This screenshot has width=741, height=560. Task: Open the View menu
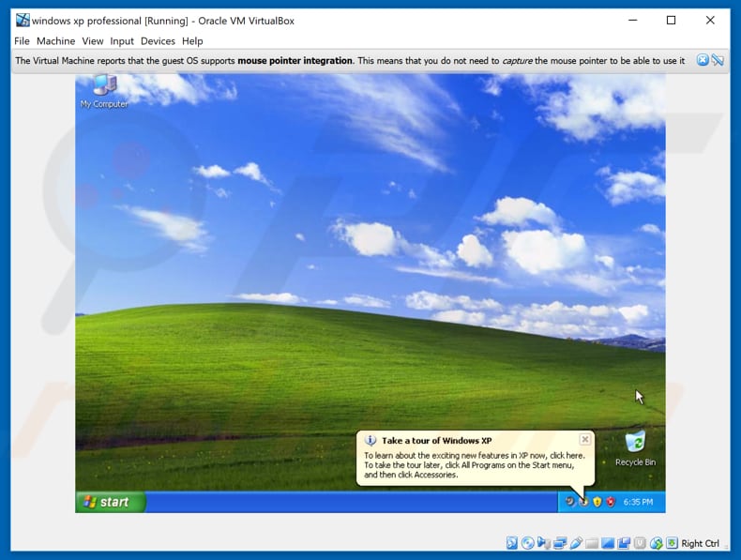point(93,41)
